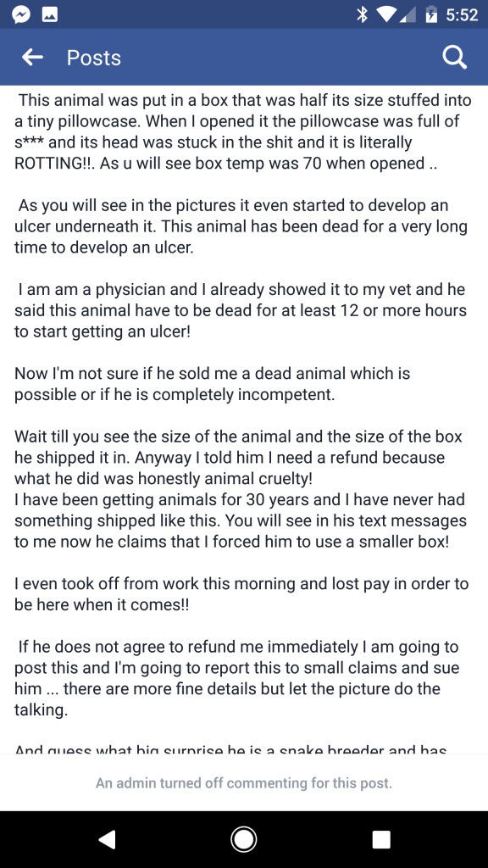
Task: Tap the 'If he does not agree' paragraph
Action: (237, 677)
